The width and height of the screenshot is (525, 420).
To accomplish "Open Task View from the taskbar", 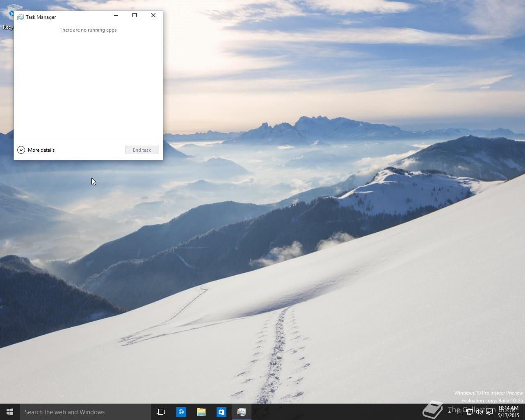I will [161, 412].
